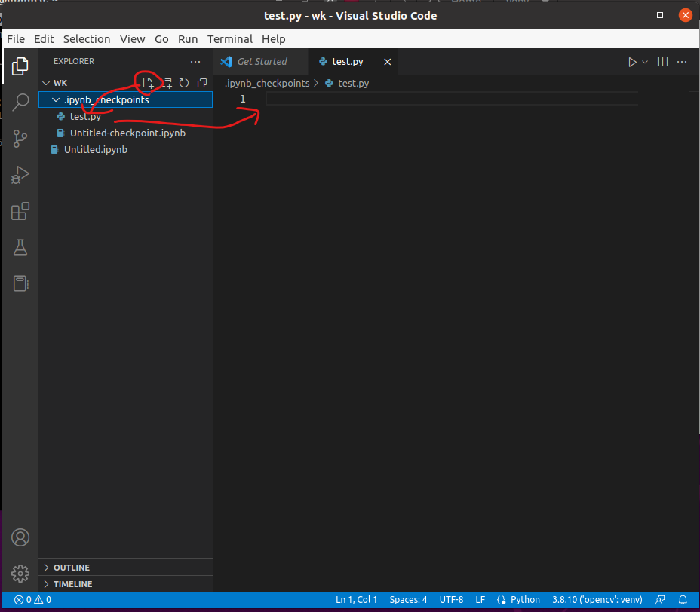Open the notifications bell in status bar

[x=683, y=600]
